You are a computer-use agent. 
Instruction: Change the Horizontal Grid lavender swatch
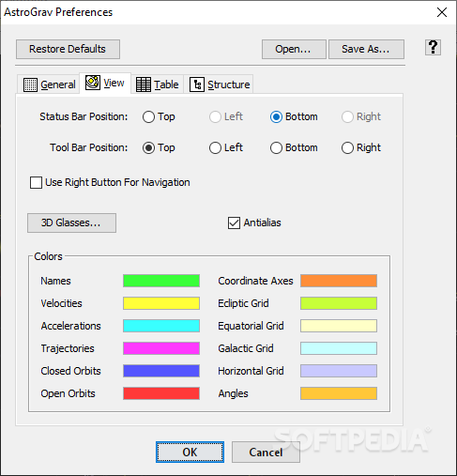click(339, 371)
